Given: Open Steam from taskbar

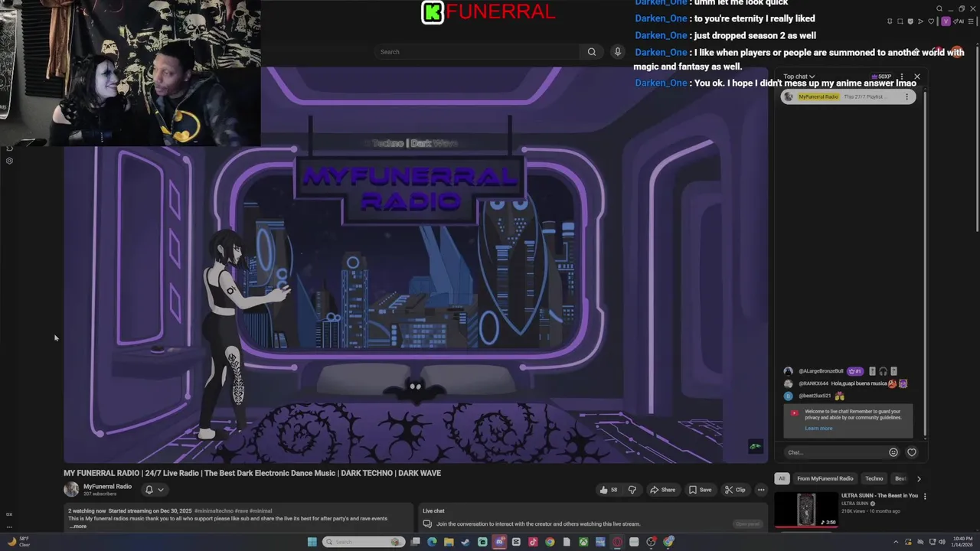Looking at the screenshot, I should coord(465,542).
